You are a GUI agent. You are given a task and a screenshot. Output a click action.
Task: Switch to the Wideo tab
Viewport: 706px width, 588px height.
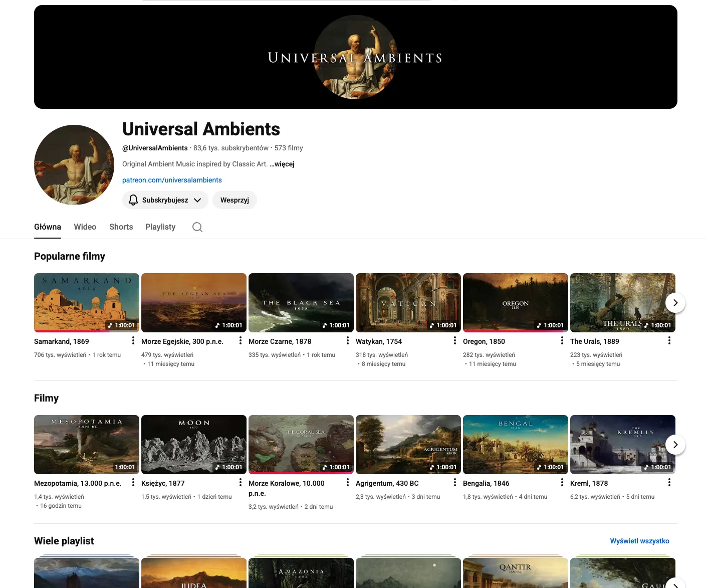pos(85,227)
